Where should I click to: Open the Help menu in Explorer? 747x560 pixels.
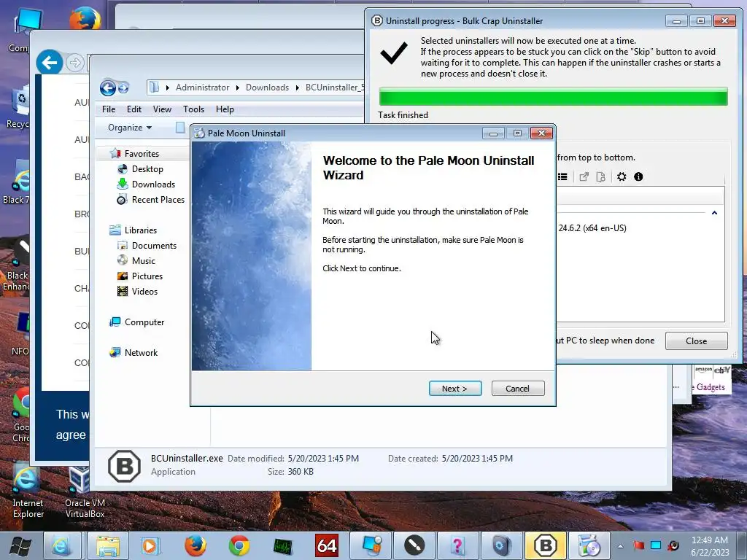click(x=225, y=109)
